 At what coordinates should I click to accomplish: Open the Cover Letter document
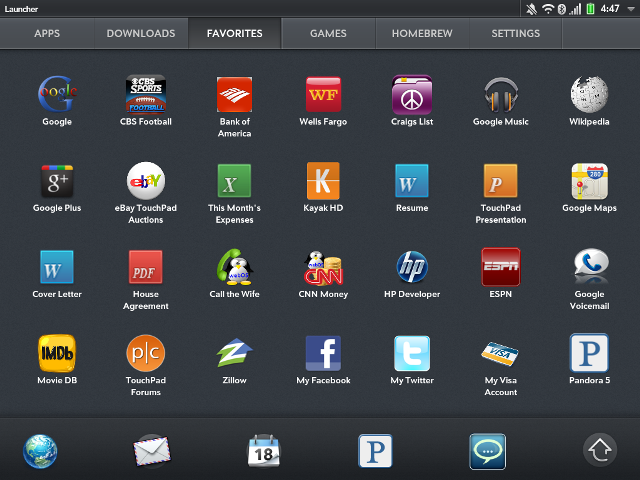(x=57, y=267)
